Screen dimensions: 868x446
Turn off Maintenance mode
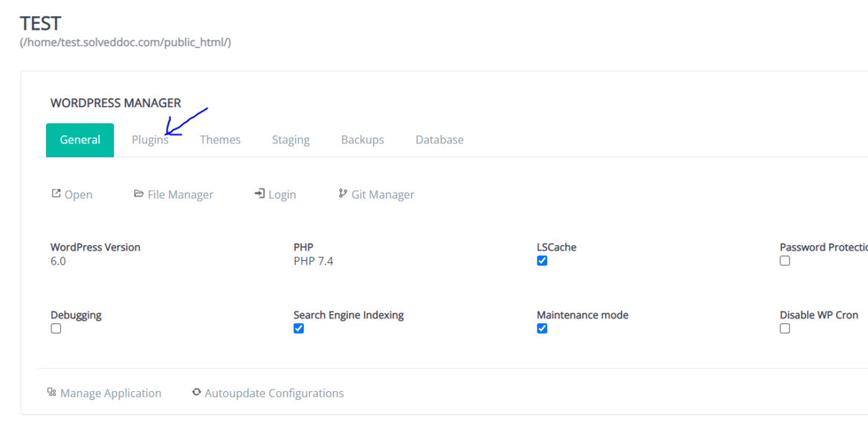click(x=542, y=328)
